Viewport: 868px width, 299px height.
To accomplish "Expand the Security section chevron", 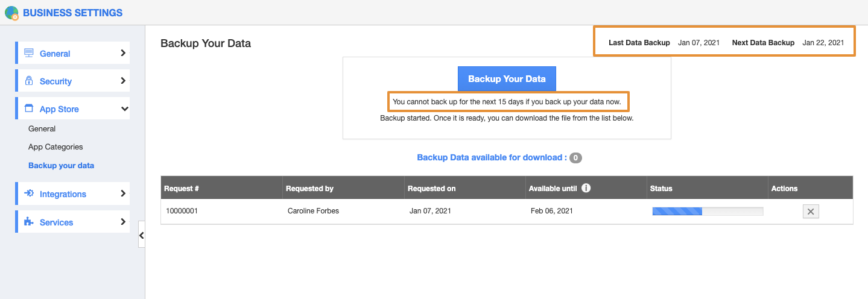I will coord(123,81).
